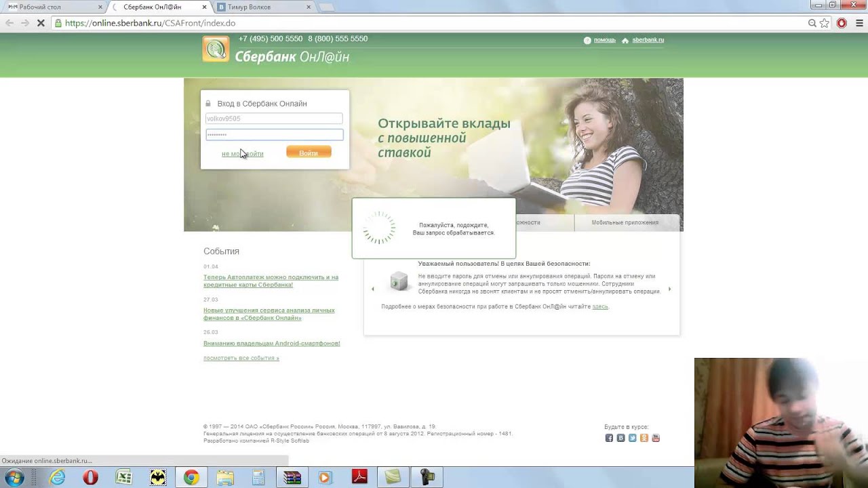
Task: Open The Bat! mail client from taskbar
Action: tap(157, 478)
